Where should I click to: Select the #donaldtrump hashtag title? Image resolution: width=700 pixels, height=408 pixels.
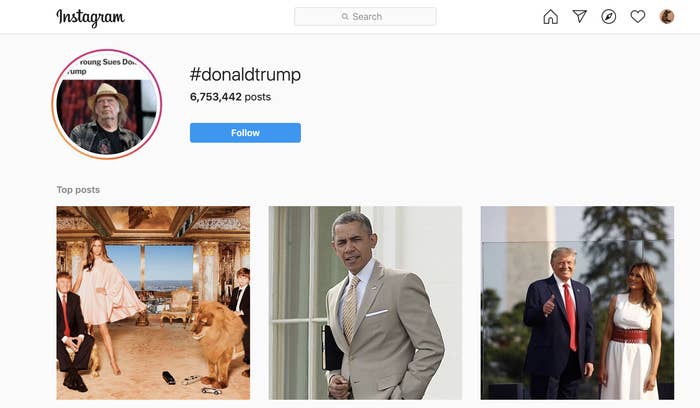[245, 75]
